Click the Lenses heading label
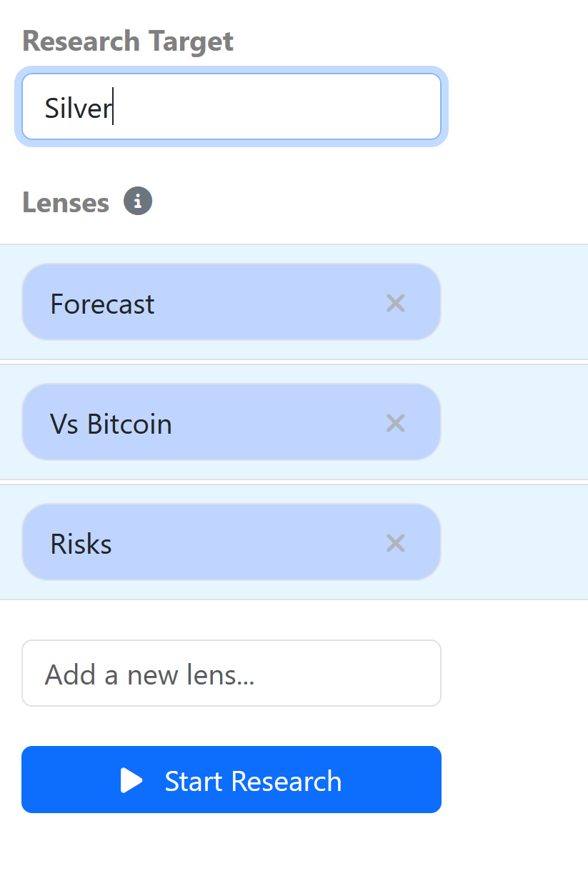This screenshot has height=891, width=588. tap(66, 202)
